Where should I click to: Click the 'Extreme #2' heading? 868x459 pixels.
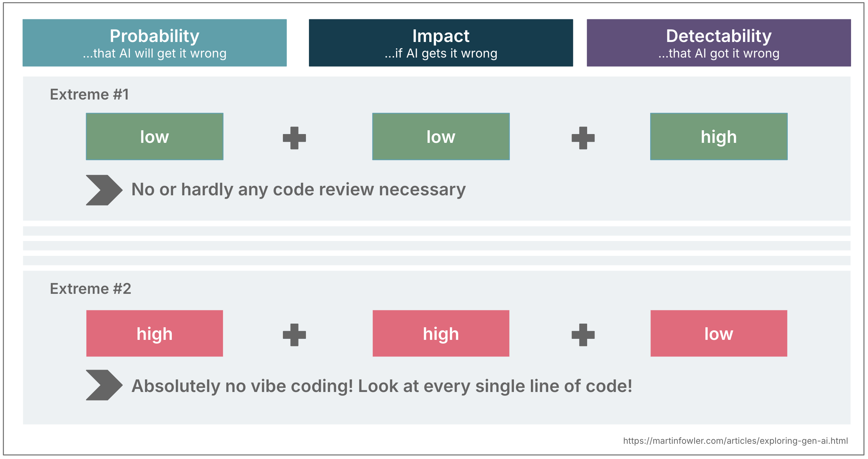[x=90, y=289]
